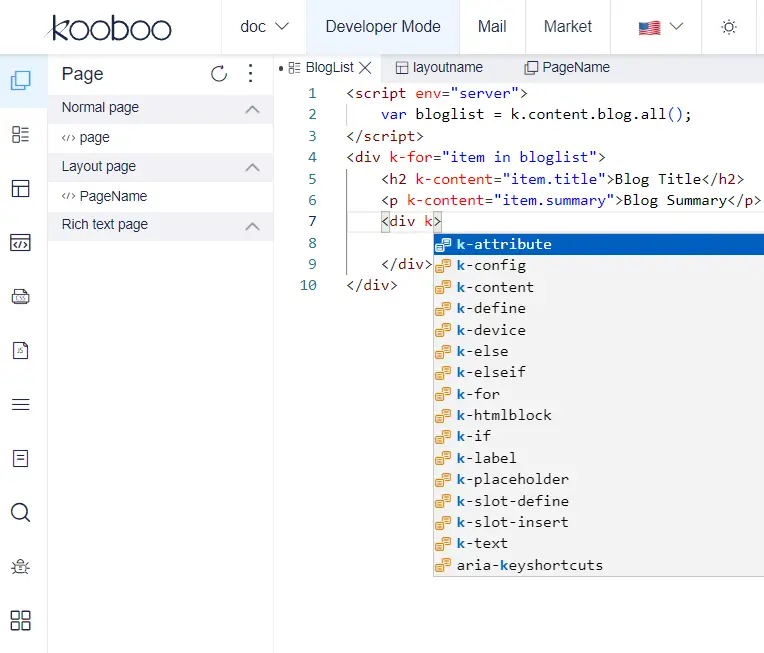Open the language flag dropdown
Viewport: 764px width, 653px height.
[661, 27]
